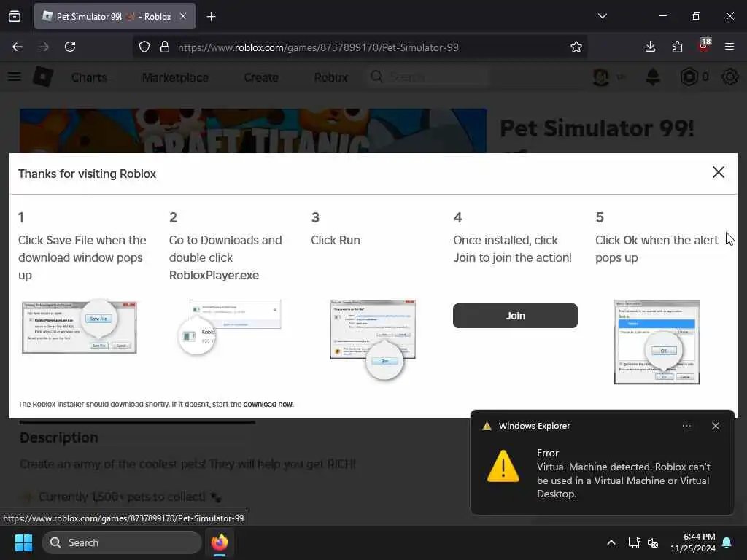Screen dimensions: 747x560
Task: Reload the current page
Action: (x=70, y=47)
